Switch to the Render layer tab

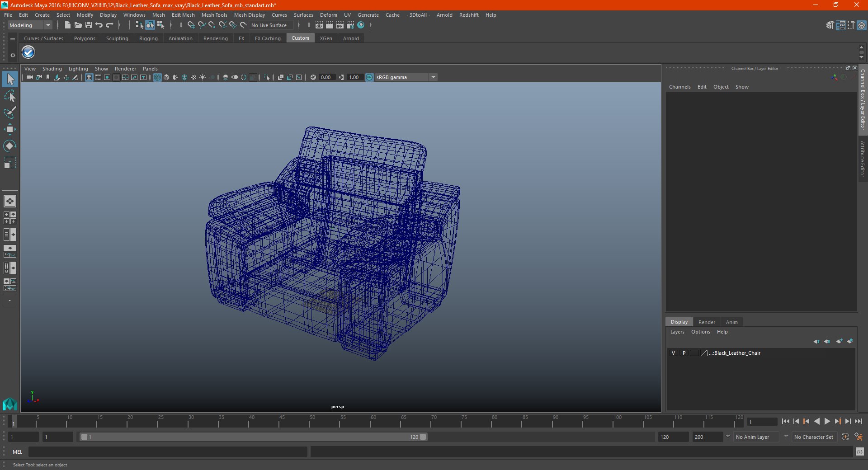pos(707,322)
